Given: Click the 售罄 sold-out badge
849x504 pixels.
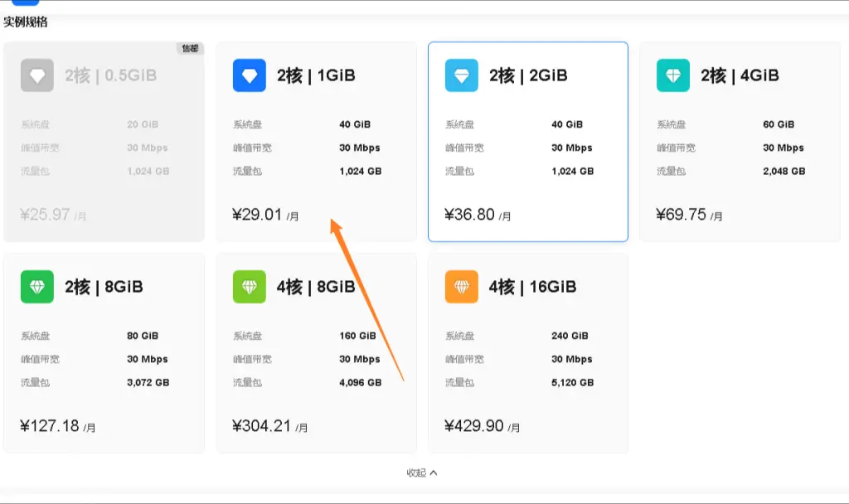Looking at the screenshot, I should 191,49.
